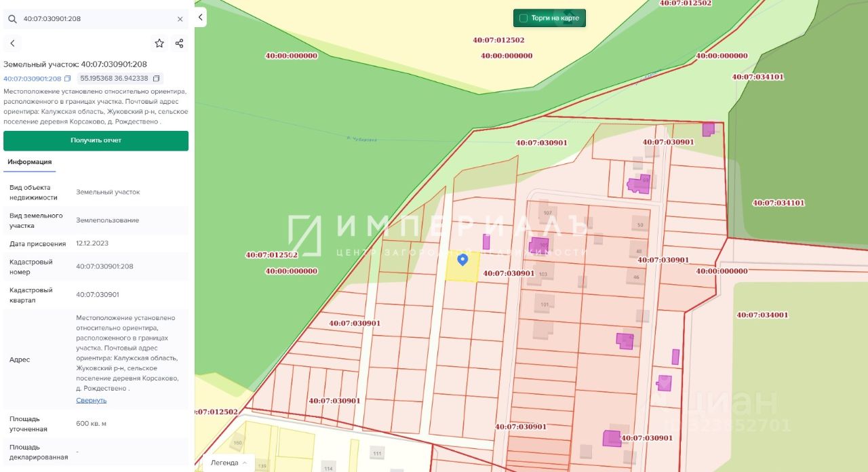Click the blue cadastral number link
Screen dimensions: 868x472
[32, 79]
